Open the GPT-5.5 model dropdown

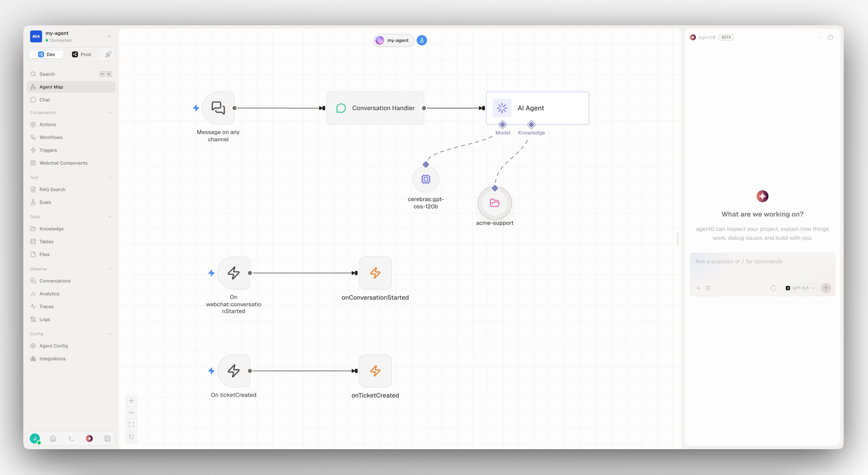(x=800, y=288)
